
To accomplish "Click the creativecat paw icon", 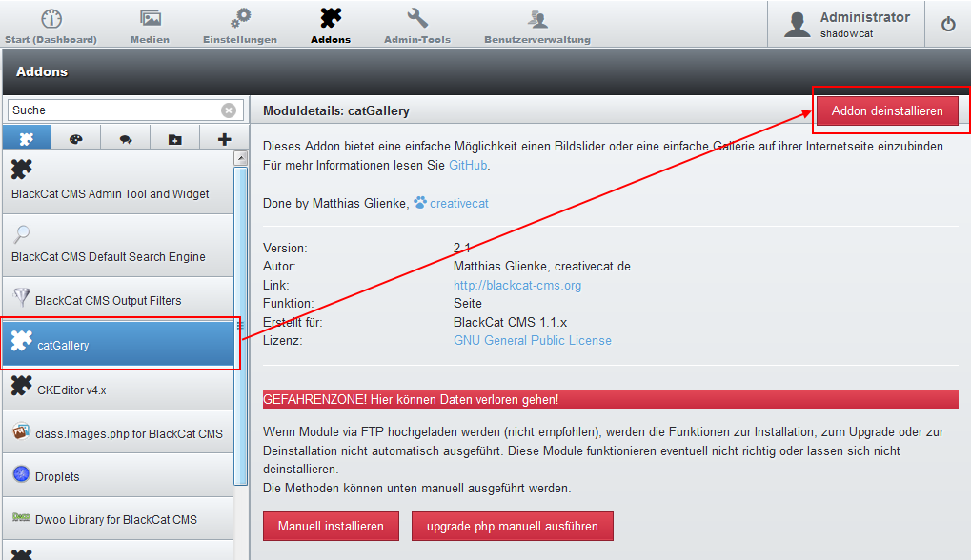I will coord(420,202).
